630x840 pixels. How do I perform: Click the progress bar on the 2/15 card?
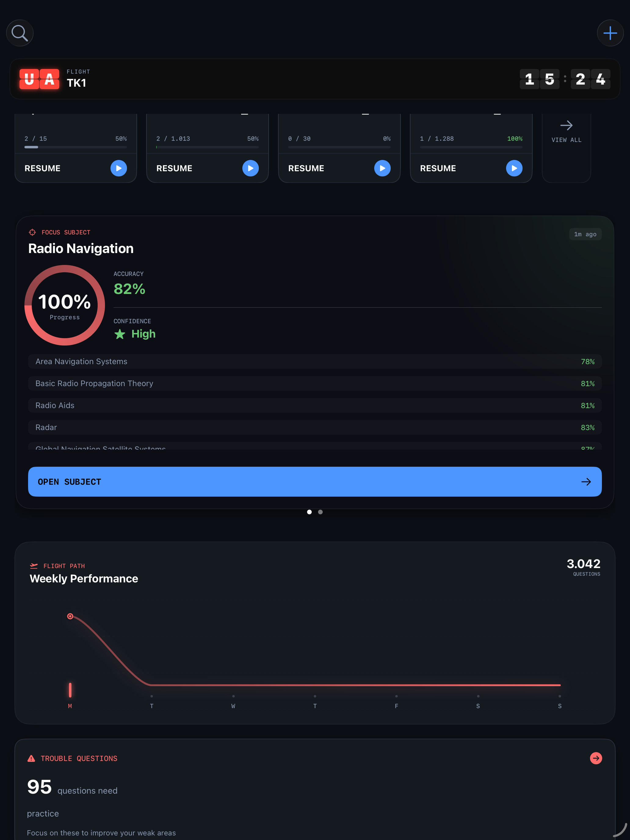(x=76, y=147)
